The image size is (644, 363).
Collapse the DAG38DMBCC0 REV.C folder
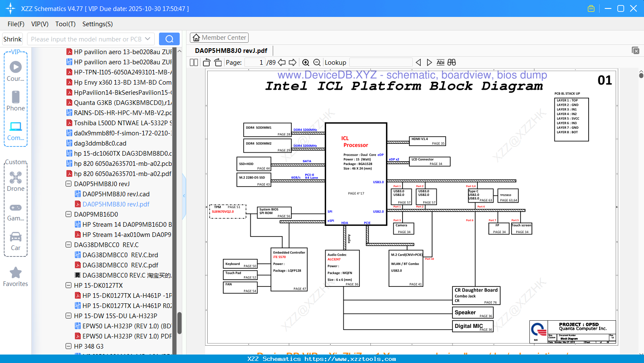69,245
